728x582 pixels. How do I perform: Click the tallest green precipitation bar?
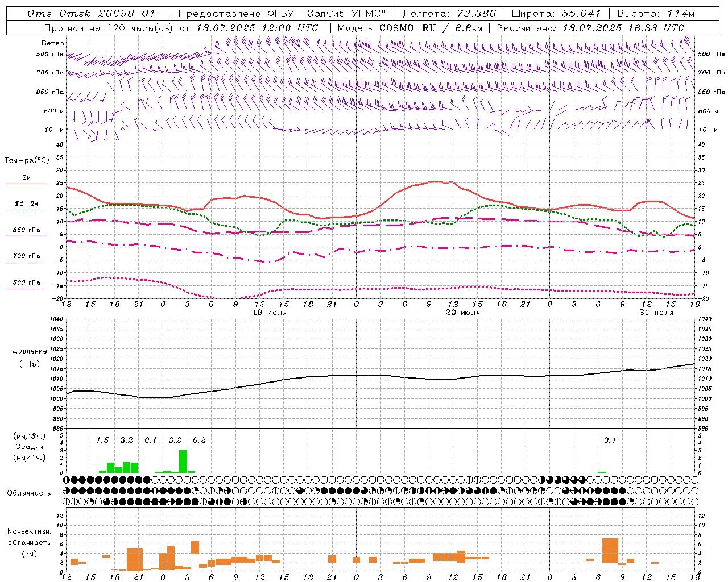183,462
